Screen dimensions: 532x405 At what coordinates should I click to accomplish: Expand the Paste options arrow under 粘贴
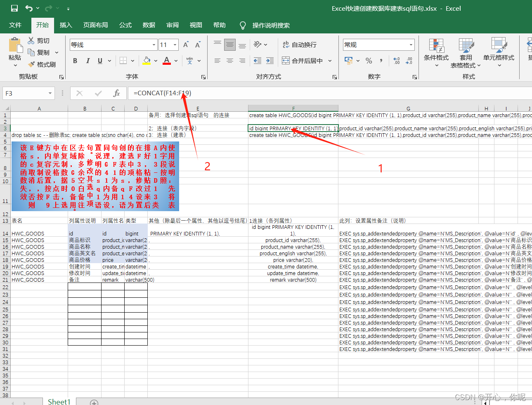[x=15, y=65]
